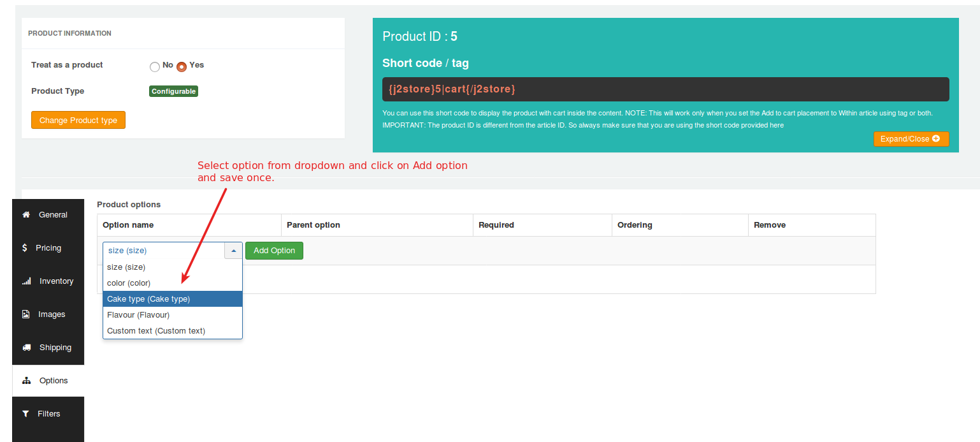
Task: Select No for Treat as a product
Action: click(x=155, y=66)
